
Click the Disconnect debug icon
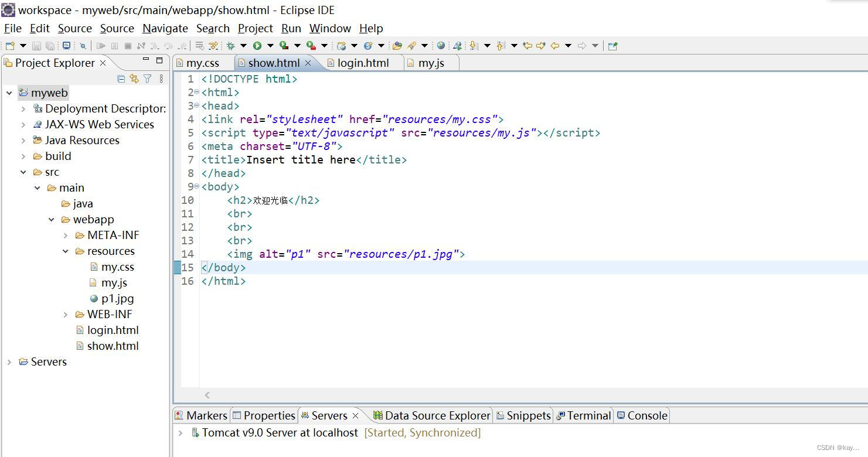[x=141, y=46]
